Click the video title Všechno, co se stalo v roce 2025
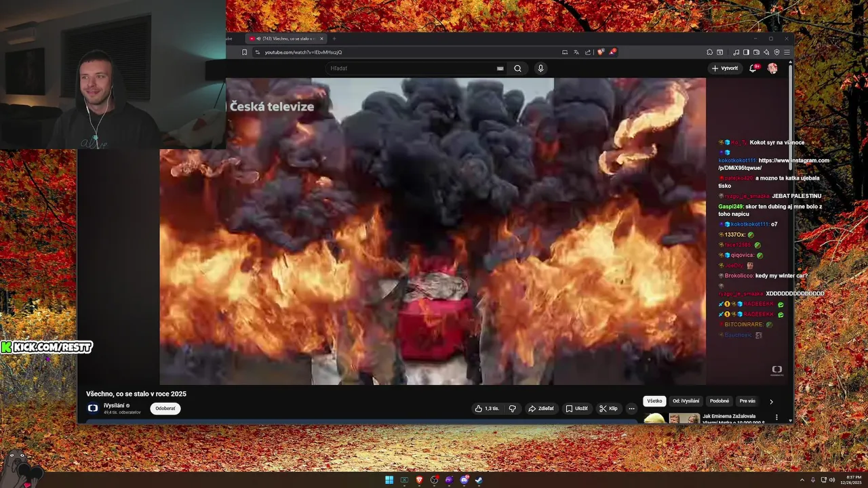Image resolution: width=868 pixels, height=488 pixels. (136, 394)
